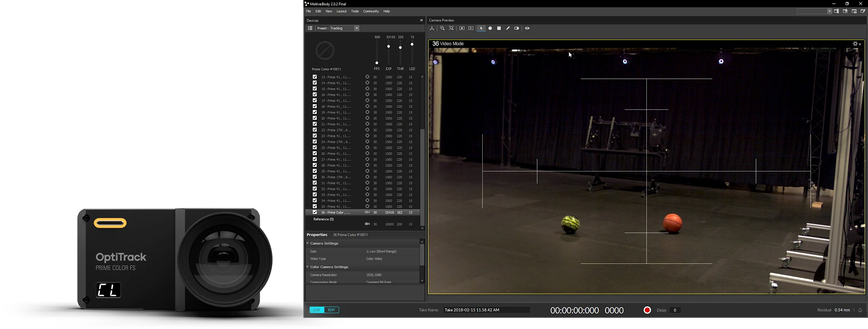The height and width of the screenshot is (329, 868).
Task: Open the File menu
Action: pos(309,11)
